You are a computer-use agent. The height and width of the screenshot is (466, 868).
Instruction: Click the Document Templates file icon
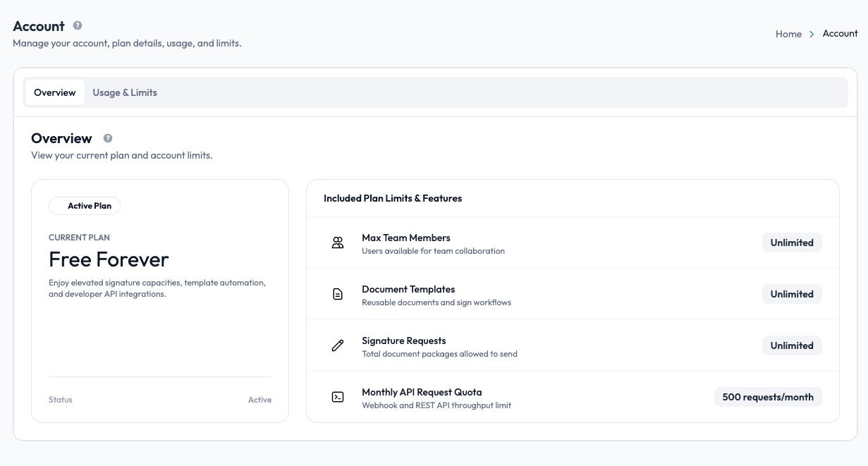coord(338,294)
